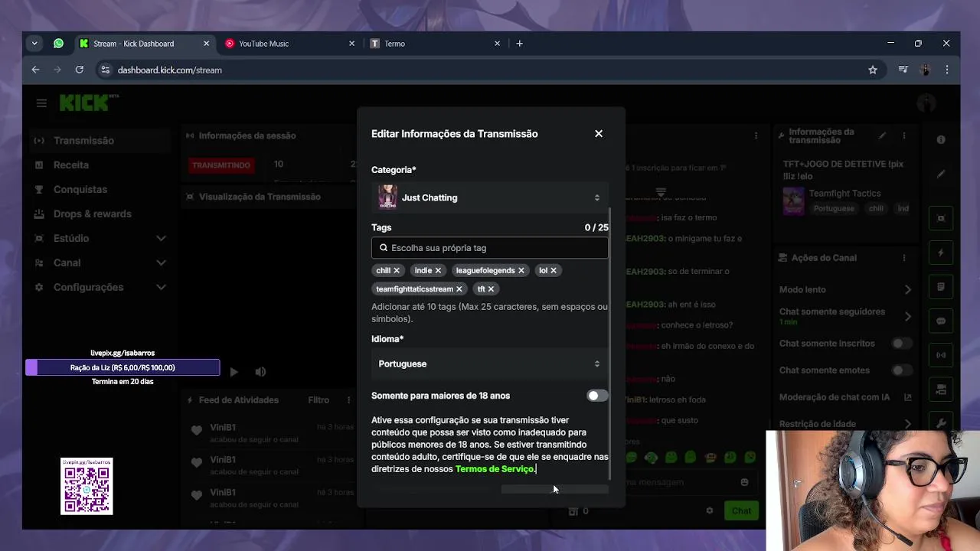Remove the indie tag
The height and width of the screenshot is (551, 980).
(438, 270)
